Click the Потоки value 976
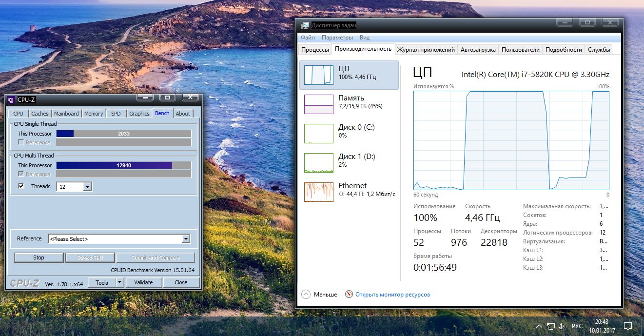644x336 pixels. (459, 242)
